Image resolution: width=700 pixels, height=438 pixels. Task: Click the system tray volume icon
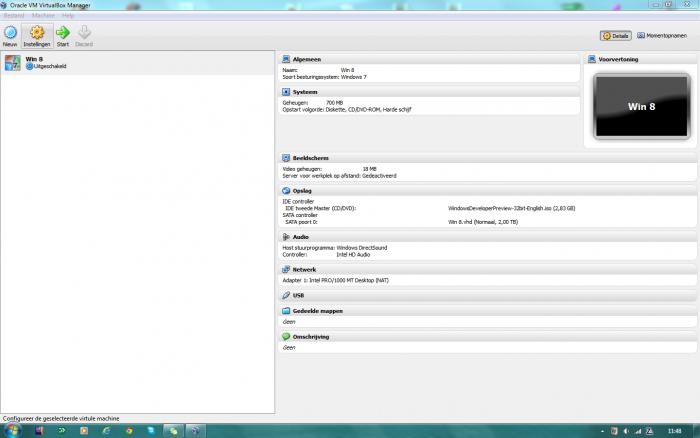[x=626, y=431]
